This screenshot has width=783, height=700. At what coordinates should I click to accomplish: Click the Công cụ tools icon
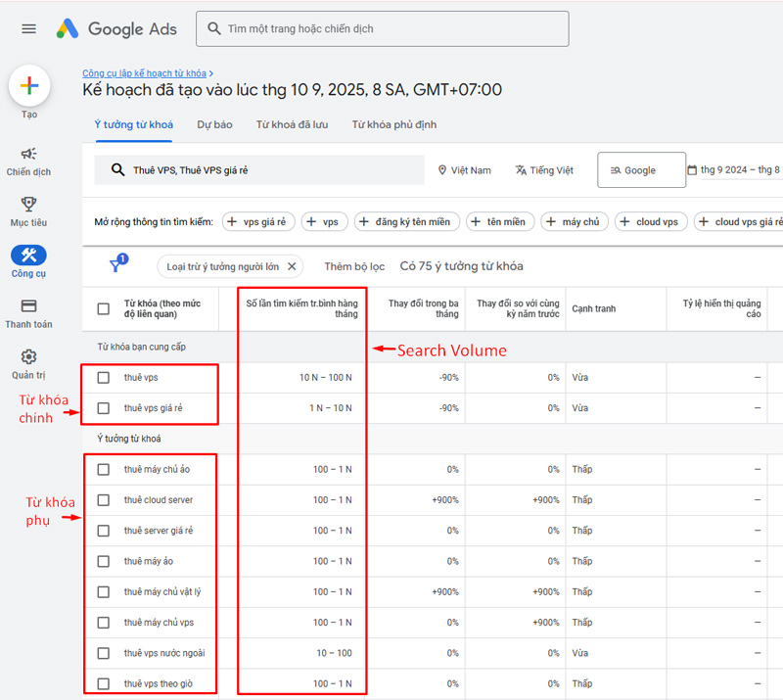tap(28, 257)
